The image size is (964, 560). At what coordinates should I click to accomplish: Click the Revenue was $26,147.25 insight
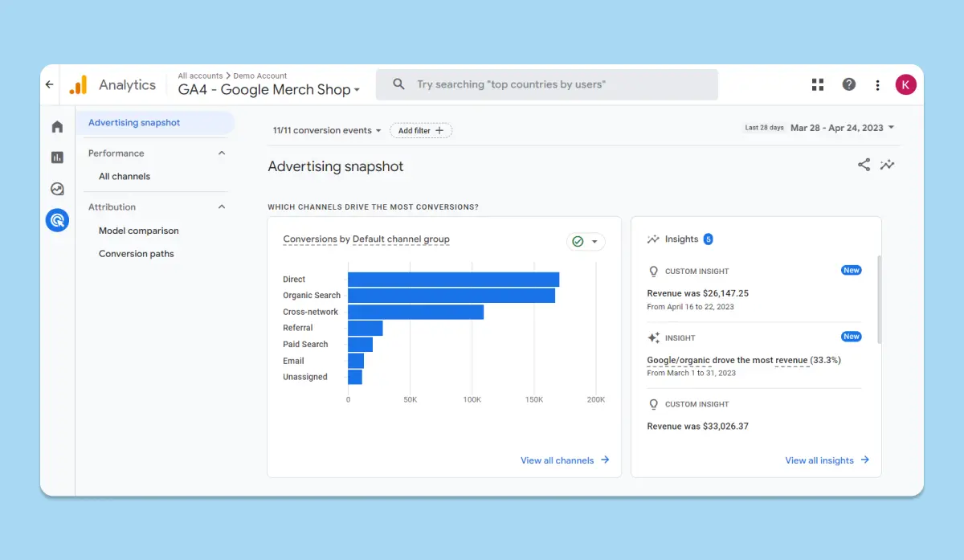click(x=697, y=293)
